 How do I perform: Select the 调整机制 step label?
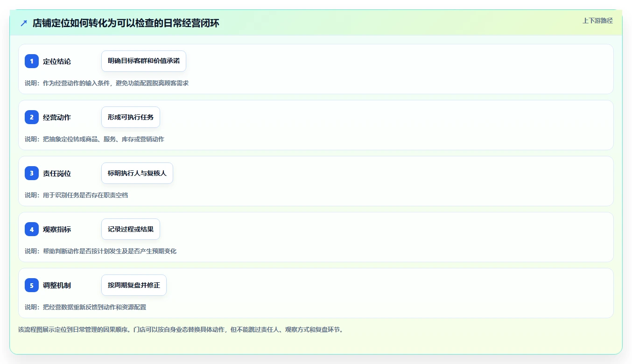point(57,286)
